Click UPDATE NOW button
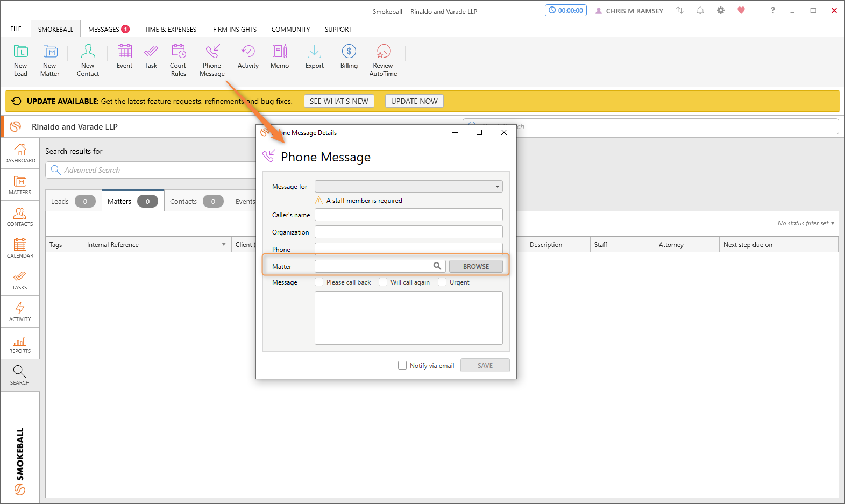 point(414,101)
